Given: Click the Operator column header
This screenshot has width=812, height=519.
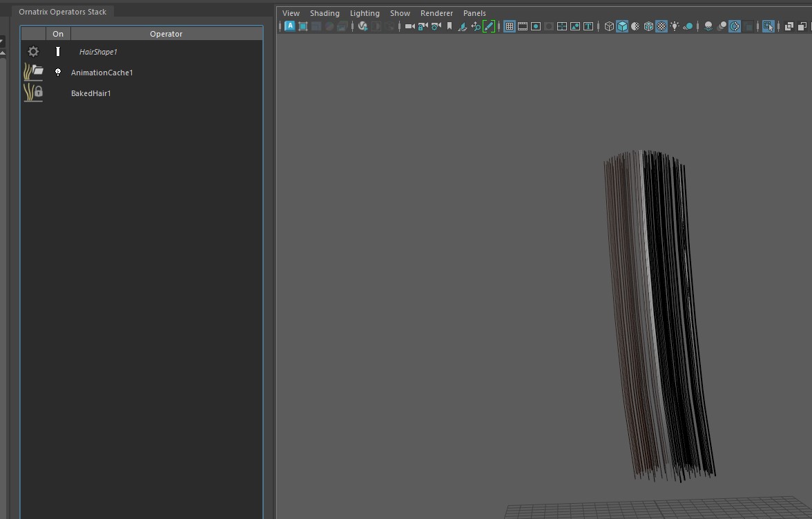Looking at the screenshot, I should (166, 34).
